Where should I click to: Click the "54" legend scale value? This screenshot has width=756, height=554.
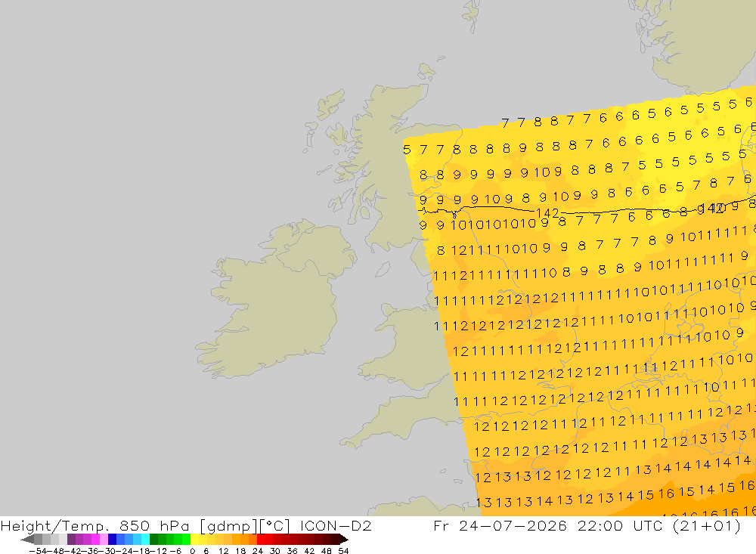[343, 551]
